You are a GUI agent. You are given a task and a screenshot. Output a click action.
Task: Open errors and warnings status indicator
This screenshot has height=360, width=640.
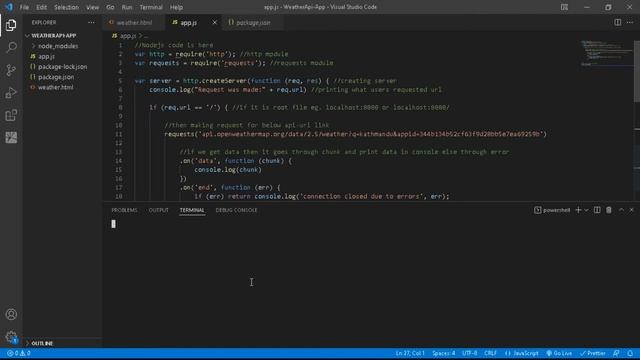19,353
